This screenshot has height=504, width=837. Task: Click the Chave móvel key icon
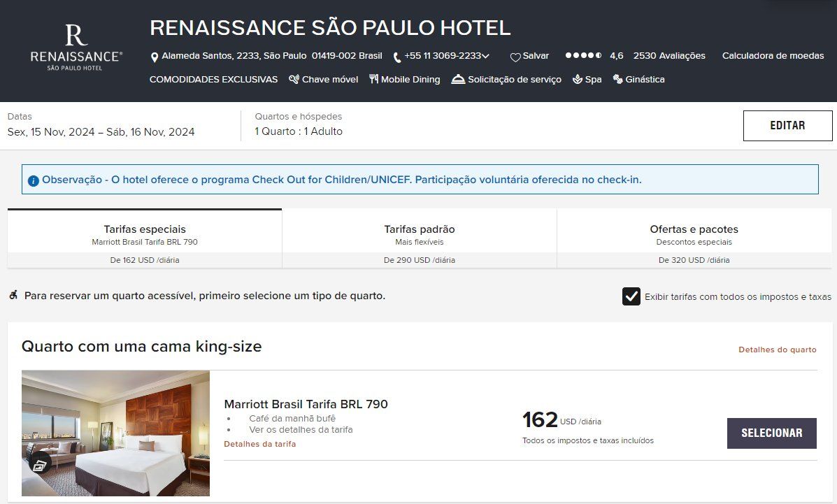(x=294, y=80)
